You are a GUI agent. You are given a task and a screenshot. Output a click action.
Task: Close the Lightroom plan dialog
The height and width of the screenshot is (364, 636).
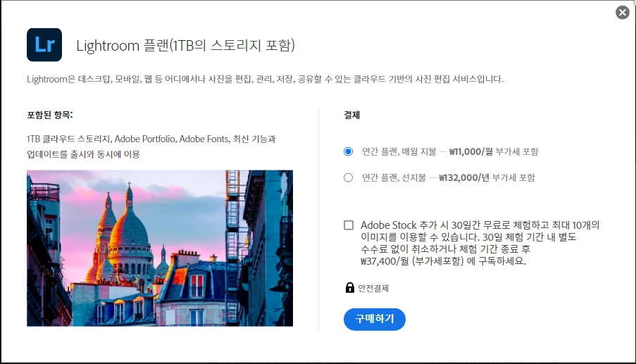point(622,13)
